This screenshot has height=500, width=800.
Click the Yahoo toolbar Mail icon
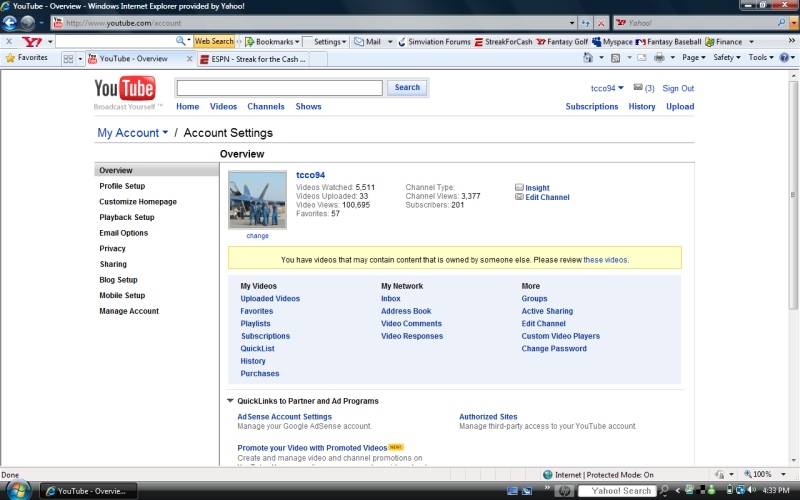coord(367,42)
